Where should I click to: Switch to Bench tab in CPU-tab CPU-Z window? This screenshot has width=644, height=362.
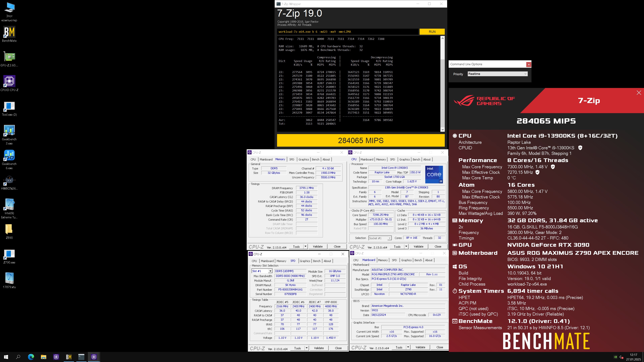[x=416, y=159]
